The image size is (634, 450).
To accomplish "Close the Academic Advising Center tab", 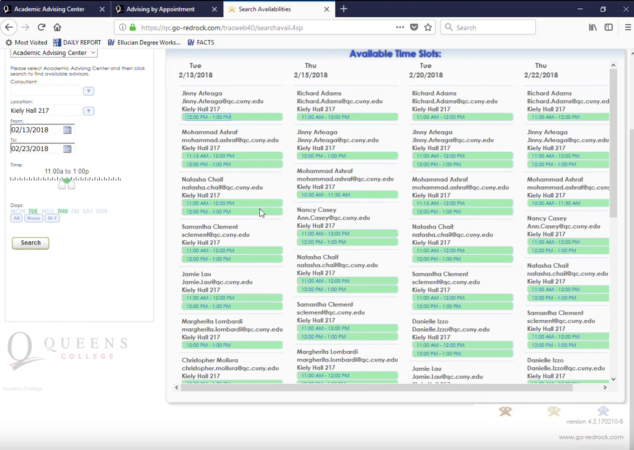I will (x=103, y=8).
